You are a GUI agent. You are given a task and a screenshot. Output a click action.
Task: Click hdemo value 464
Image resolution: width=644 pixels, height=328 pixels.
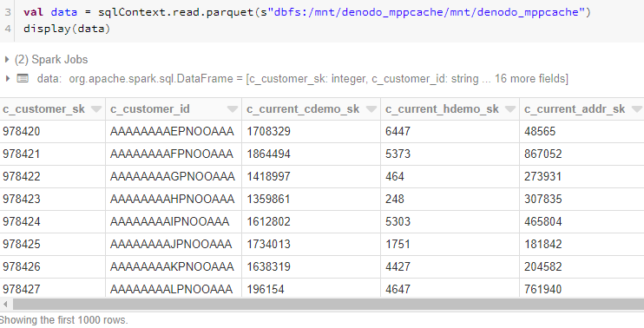point(395,176)
